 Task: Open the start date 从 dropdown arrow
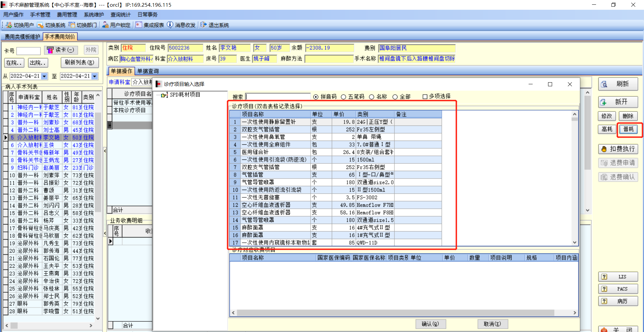point(44,77)
